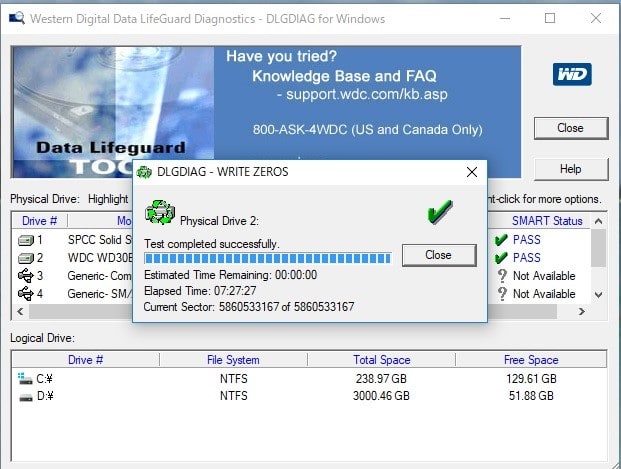
Task: Sort logical drives by Total Space header
Action: point(381,360)
